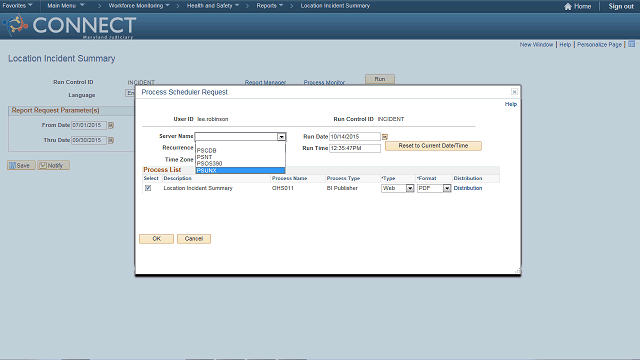Click the Home link
This screenshot has height=360, width=640.
pyautogui.click(x=582, y=6)
